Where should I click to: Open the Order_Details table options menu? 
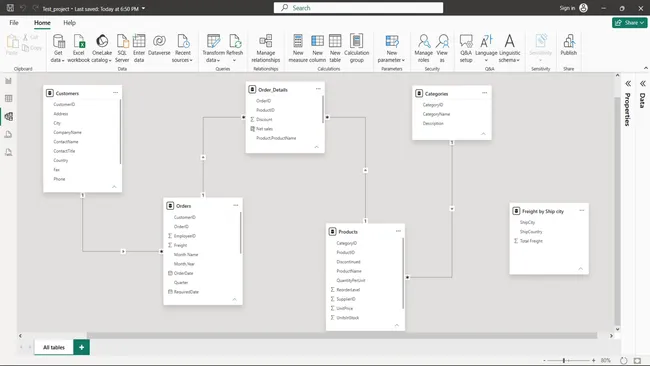point(318,89)
